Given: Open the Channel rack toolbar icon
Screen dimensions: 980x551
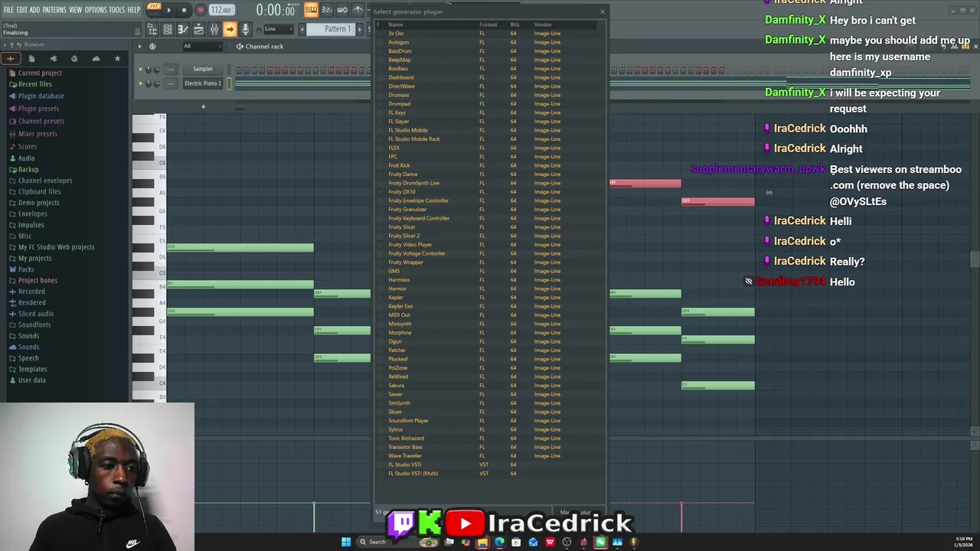Looking at the screenshot, I should click(168, 29).
